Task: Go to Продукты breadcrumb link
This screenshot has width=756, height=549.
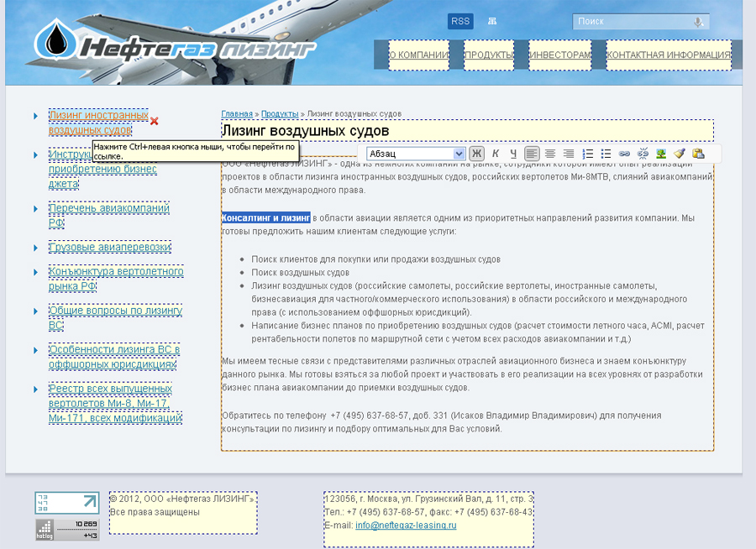Action: point(280,114)
